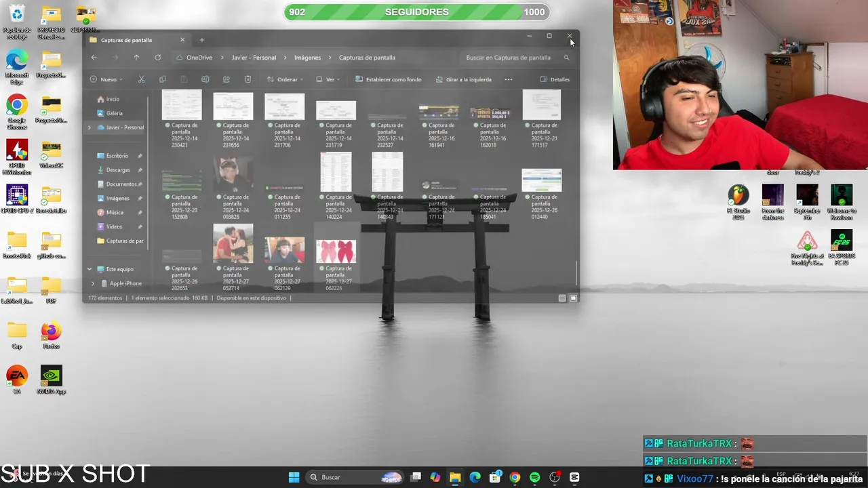Click chevron after Imágenes in address bar
The image size is (868, 488).
[x=330, y=58]
